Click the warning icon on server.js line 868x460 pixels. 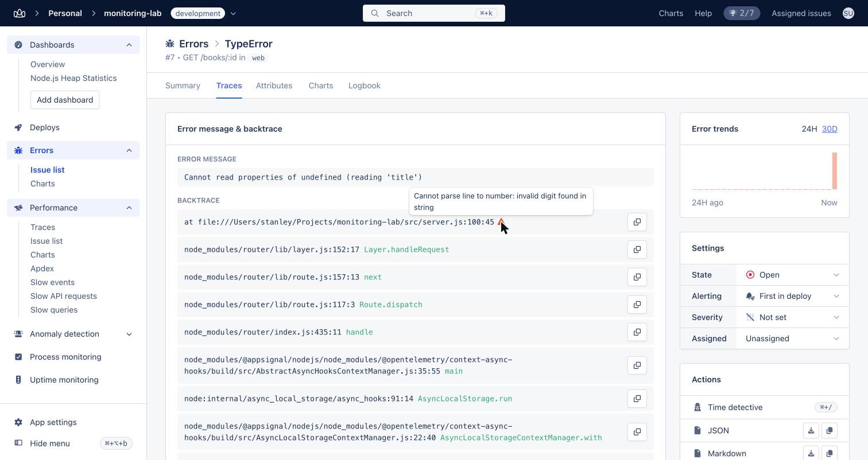point(501,222)
